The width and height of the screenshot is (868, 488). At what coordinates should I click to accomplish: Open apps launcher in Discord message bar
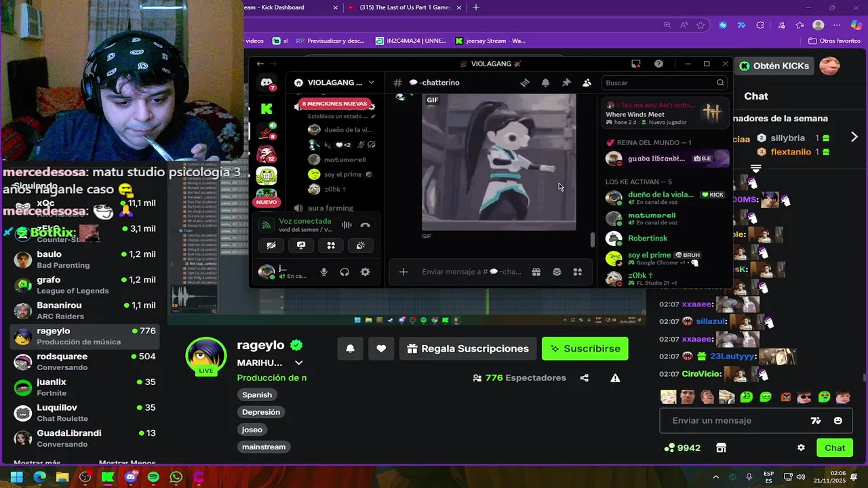pyautogui.click(x=578, y=272)
